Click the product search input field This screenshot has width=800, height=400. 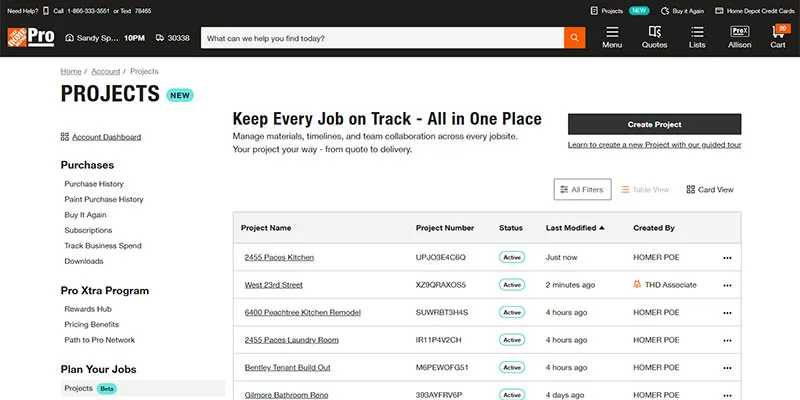pos(380,38)
